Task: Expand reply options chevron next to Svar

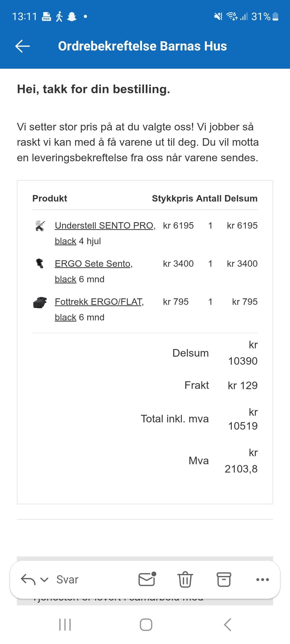Action: coord(44,580)
